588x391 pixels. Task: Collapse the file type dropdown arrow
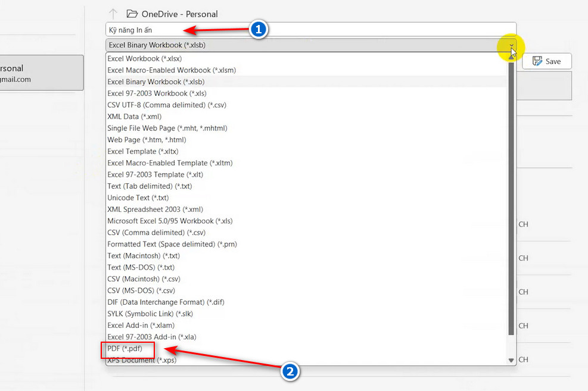(511, 45)
